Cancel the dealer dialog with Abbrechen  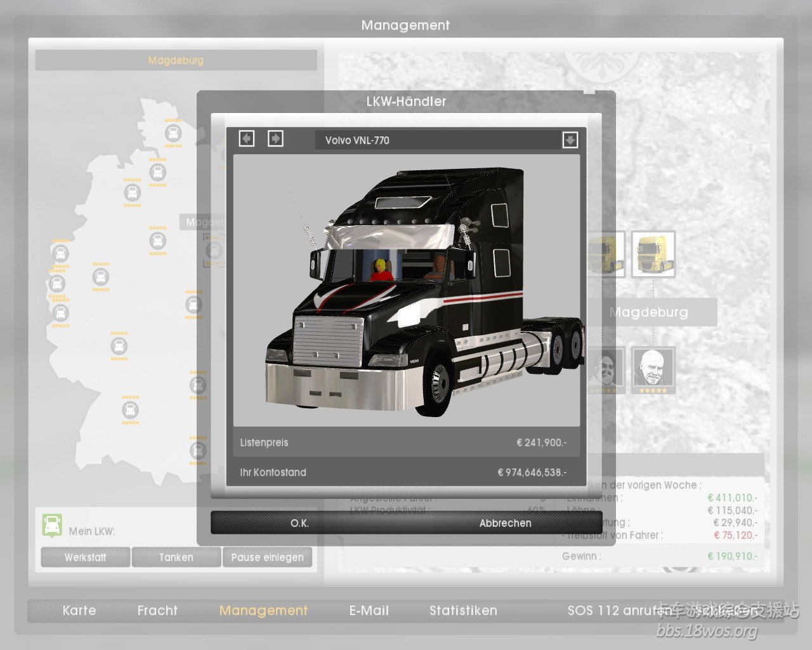tap(505, 523)
